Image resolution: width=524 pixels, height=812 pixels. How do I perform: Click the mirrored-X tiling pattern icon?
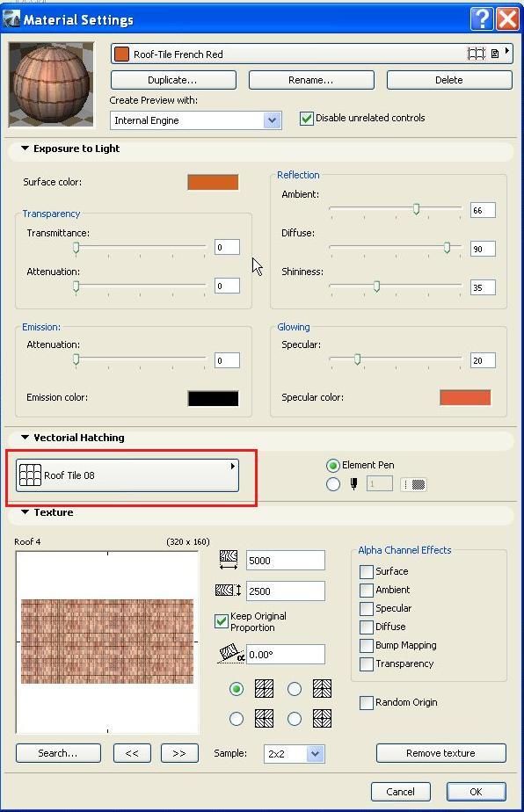322,689
